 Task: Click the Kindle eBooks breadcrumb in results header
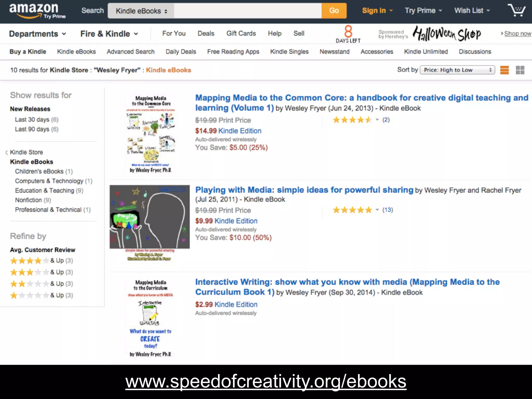(168, 70)
